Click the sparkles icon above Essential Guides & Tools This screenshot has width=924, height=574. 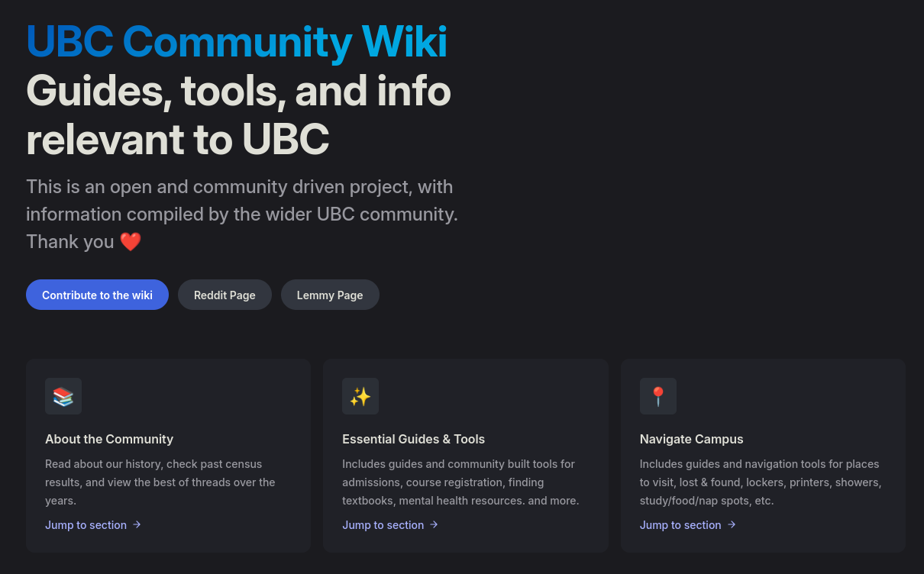tap(360, 396)
